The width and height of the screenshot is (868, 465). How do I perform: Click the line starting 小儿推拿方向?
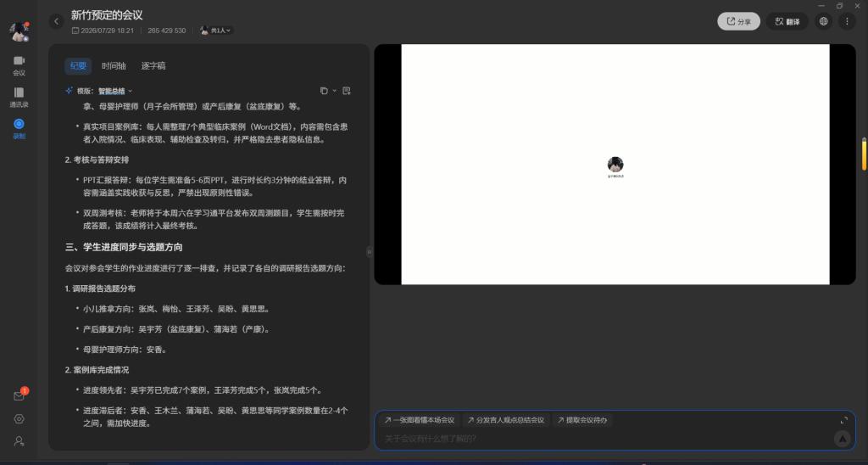[x=176, y=309]
